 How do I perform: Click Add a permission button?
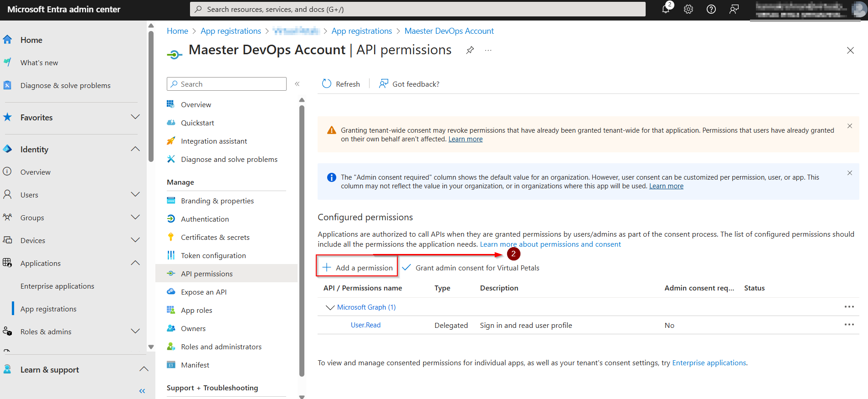(357, 268)
